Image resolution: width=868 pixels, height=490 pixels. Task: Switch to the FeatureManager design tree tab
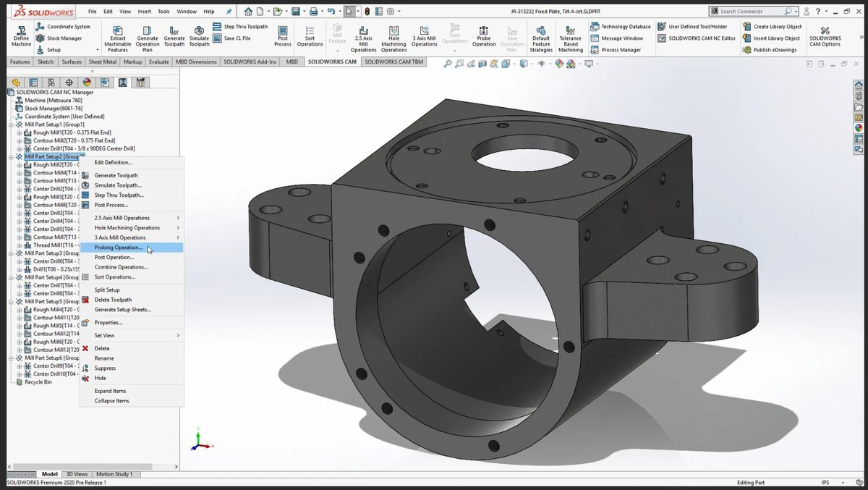15,83
